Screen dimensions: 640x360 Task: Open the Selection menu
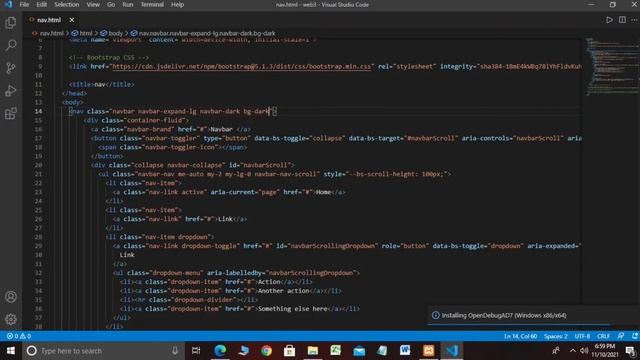[x=67, y=4]
